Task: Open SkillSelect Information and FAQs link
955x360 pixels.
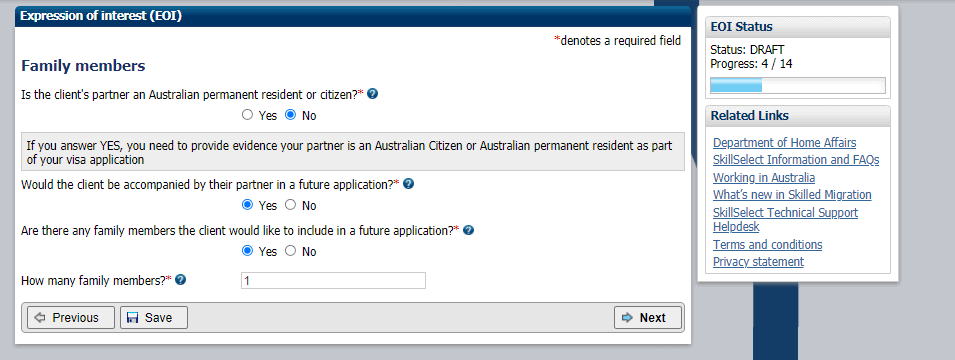Action: click(796, 160)
